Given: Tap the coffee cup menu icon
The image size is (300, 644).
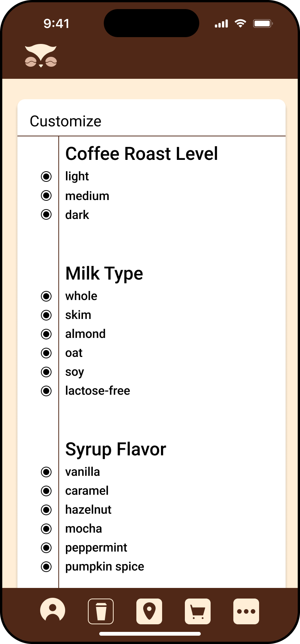Looking at the screenshot, I should [101, 611].
